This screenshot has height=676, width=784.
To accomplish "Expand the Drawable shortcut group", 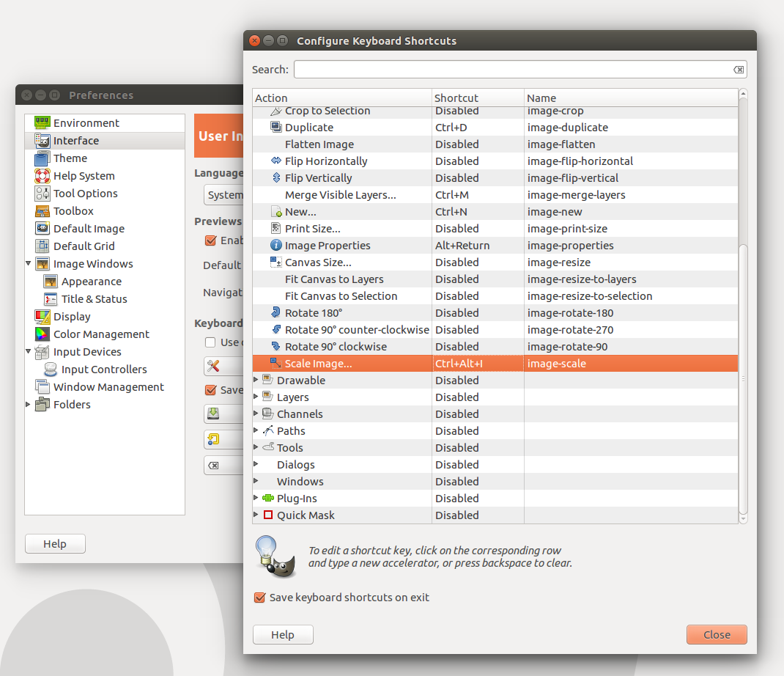I will [x=256, y=380].
